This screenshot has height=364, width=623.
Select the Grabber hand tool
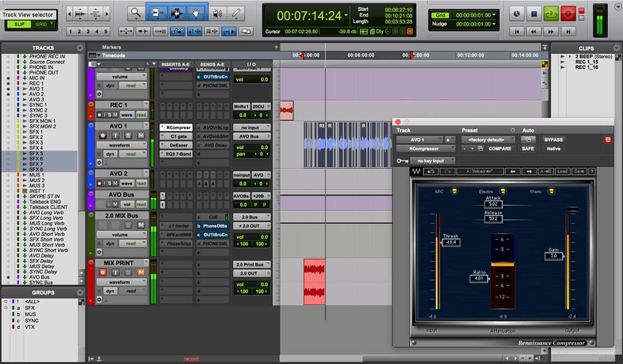tap(196, 13)
